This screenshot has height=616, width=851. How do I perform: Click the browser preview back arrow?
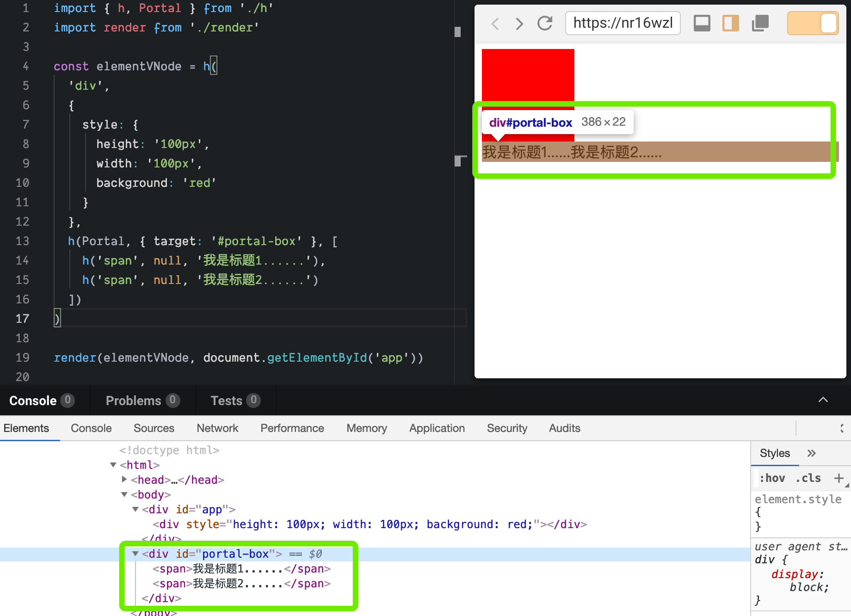[495, 24]
